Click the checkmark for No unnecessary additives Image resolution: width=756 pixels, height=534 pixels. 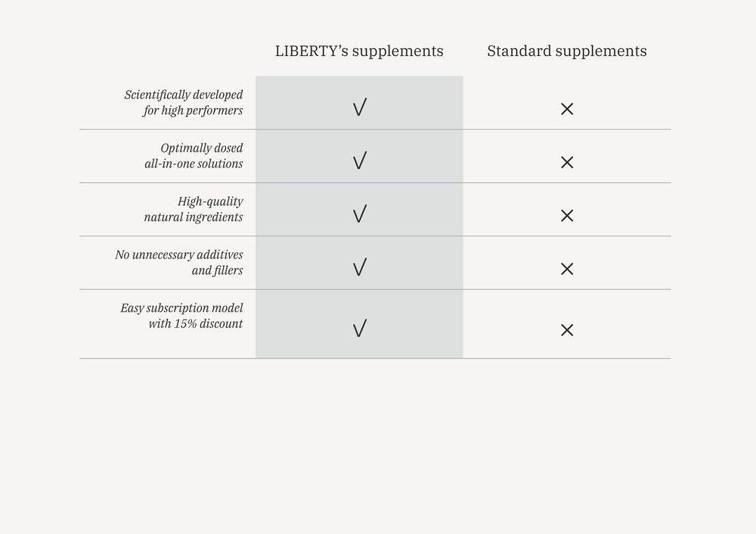(x=359, y=267)
